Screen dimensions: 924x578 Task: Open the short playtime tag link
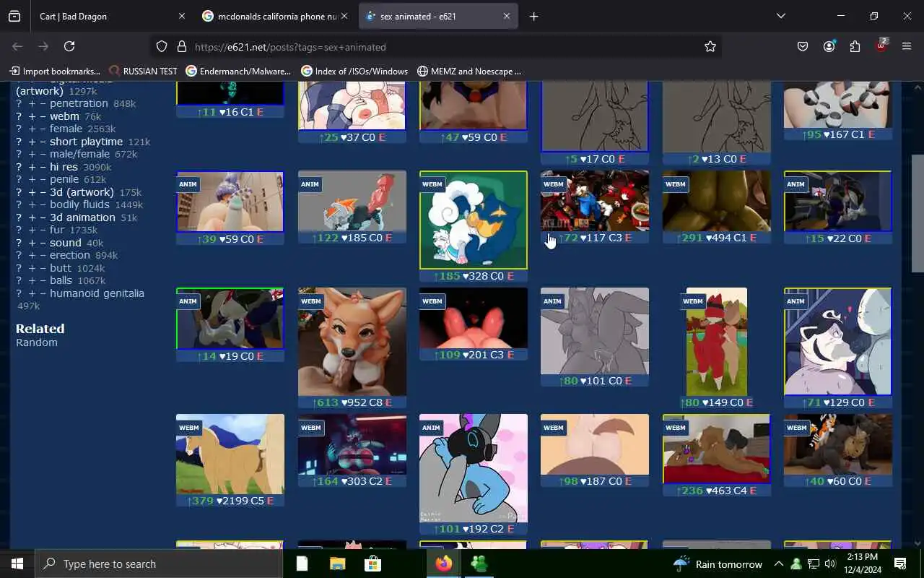coord(86,142)
